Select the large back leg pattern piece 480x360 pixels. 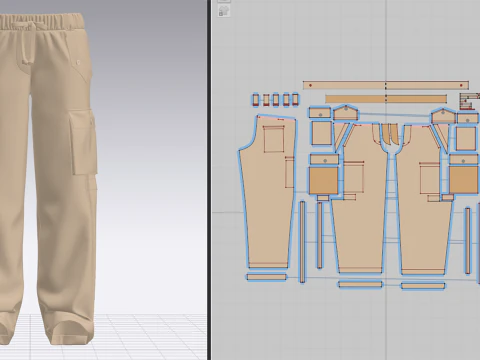[268, 192]
